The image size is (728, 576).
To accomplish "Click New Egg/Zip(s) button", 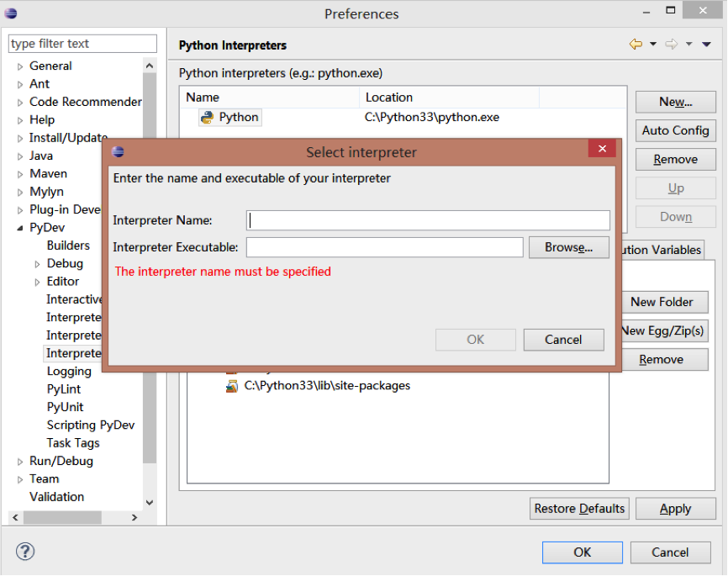I will click(x=664, y=330).
